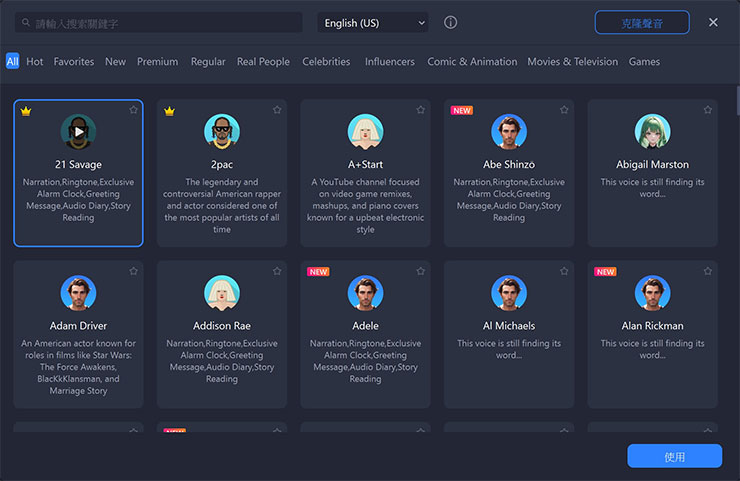Click the blue 使用 button
Image resolution: width=740 pixels, height=481 pixels.
pyautogui.click(x=674, y=456)
